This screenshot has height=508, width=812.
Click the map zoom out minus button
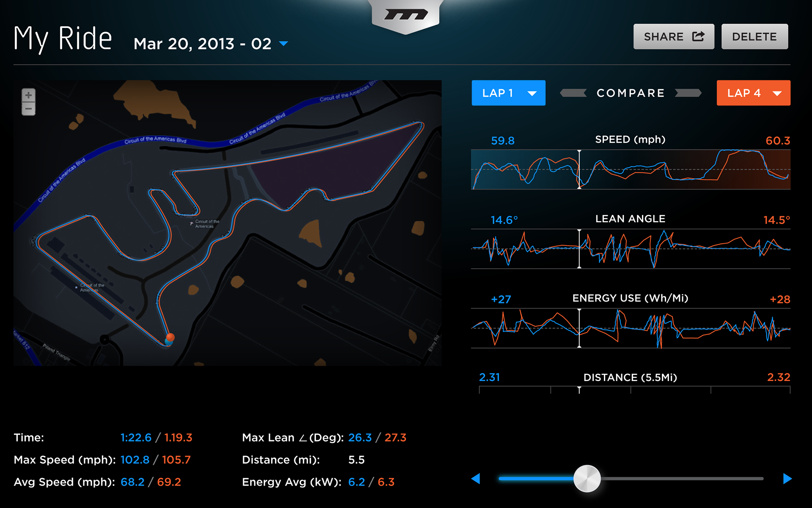[28, 109]
